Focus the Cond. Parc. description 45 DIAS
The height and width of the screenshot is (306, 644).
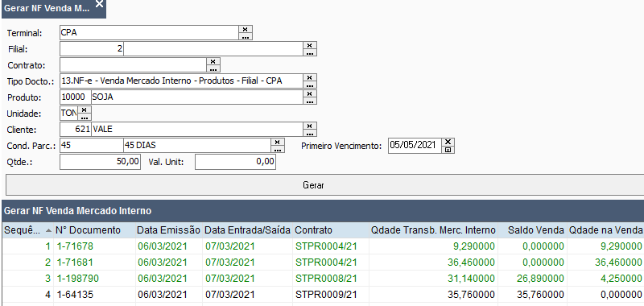tap(197, 146)
